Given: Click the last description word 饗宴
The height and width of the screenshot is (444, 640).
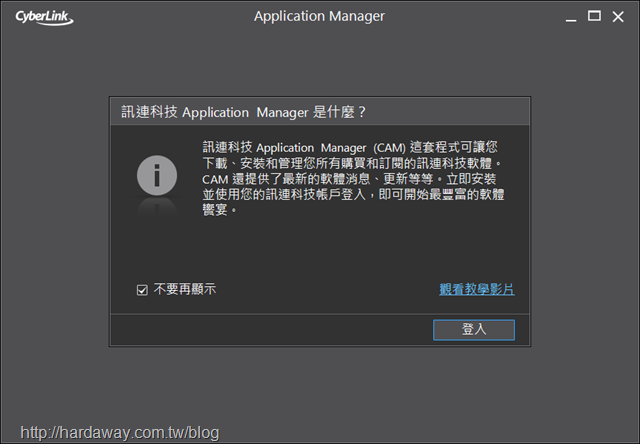Looking at the screenshot, I should click(x=215, y=210).
